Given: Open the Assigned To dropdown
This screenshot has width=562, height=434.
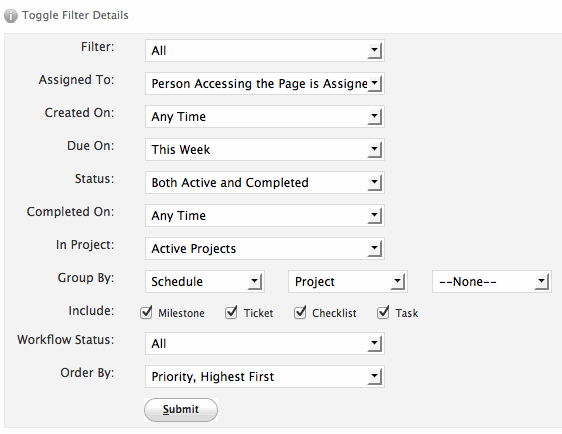Looking at the screenshot, I should click(x=265, y=84).
